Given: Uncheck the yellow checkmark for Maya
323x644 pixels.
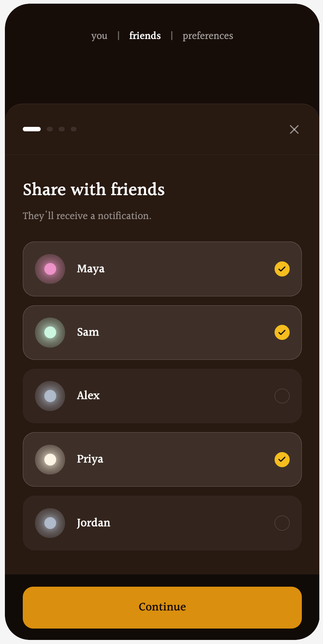Looking at the screenshot, I should 282,269.
